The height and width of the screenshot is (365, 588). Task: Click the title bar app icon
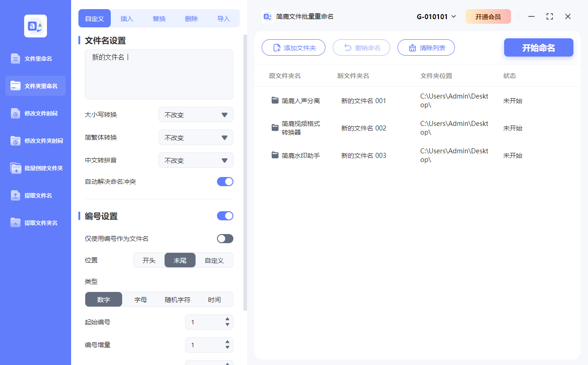268,16
